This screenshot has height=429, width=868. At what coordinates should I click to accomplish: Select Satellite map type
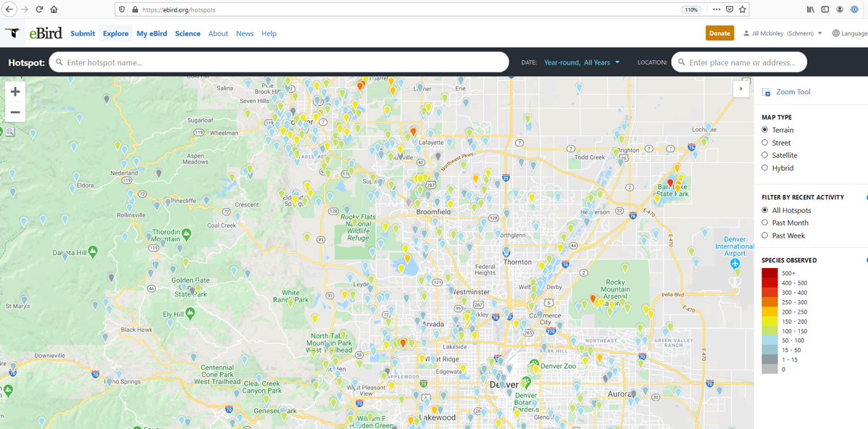coord(765,155)
